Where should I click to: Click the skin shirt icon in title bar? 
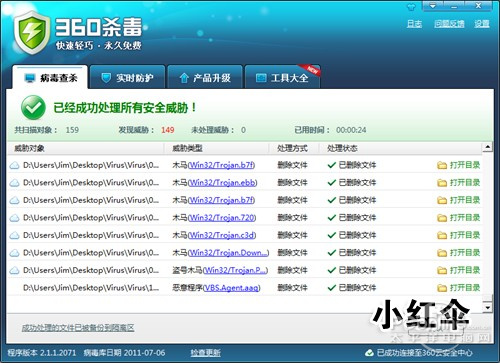(411, 6)
